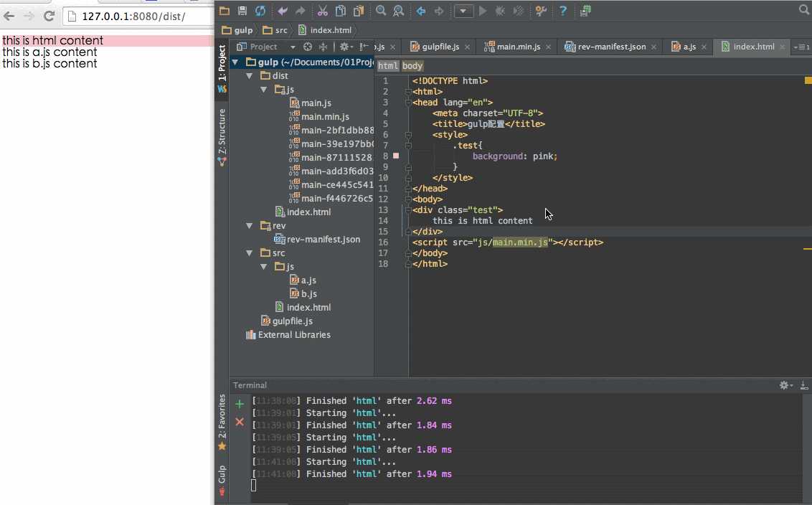This screenshot has width=812, height=505.
Task: Toggle the 1: Project tool window
Action: (x=222, y=63)
